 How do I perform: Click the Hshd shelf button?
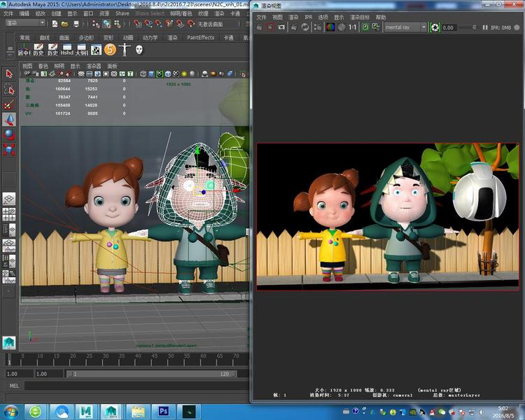(67, 50)
